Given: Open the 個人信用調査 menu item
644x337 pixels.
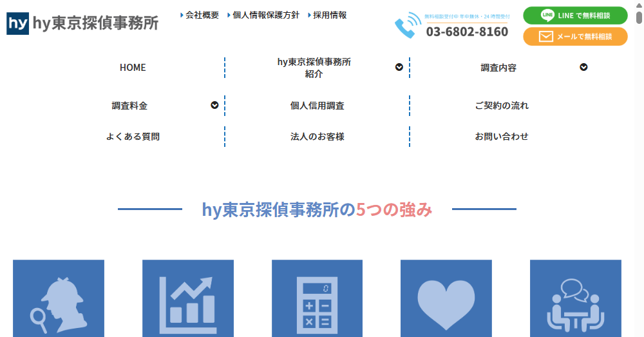Looking at the screenshot, I should pos(317,106).
